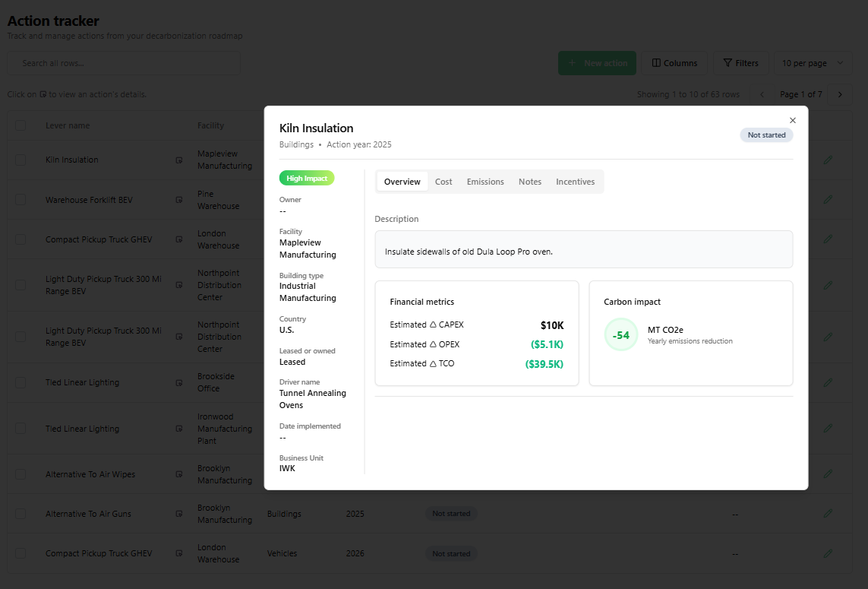Edit pencil icon for Alternative To Air Wipes
Screen dimensions: 868x589
coord(828,473)
